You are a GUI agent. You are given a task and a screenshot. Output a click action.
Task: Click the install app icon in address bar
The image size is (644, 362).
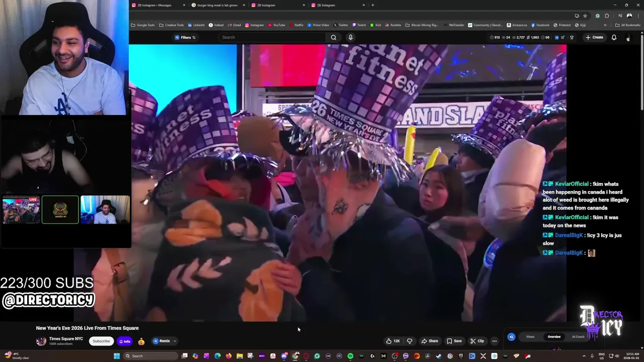pyautogui.click(x=577, y=16)
